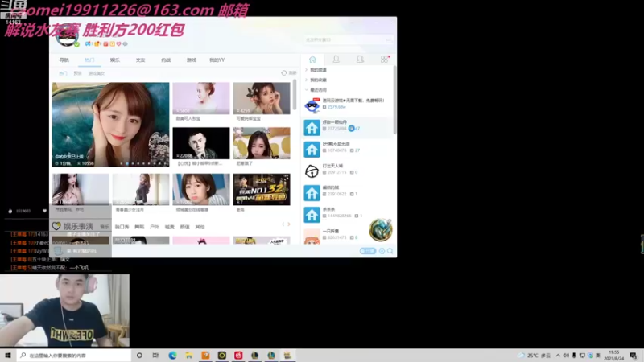
Task: Open Task View on the taskbar
Action: coord(155,355)
